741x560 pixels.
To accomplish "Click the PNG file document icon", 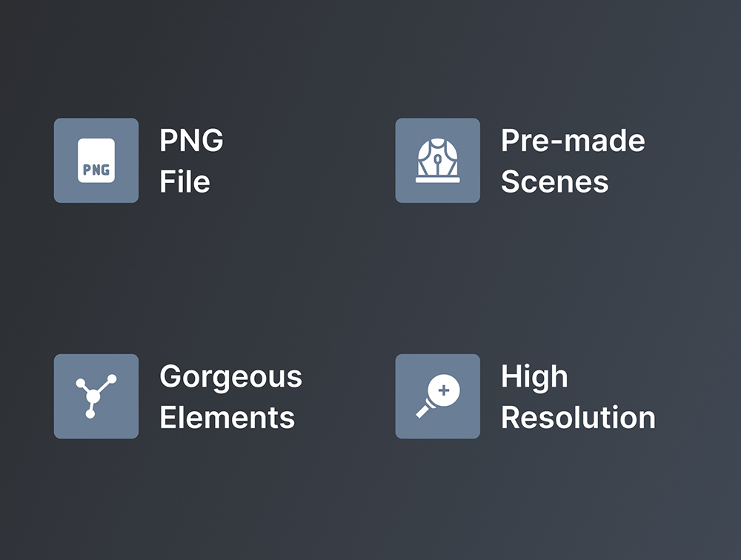I will 96,160.
